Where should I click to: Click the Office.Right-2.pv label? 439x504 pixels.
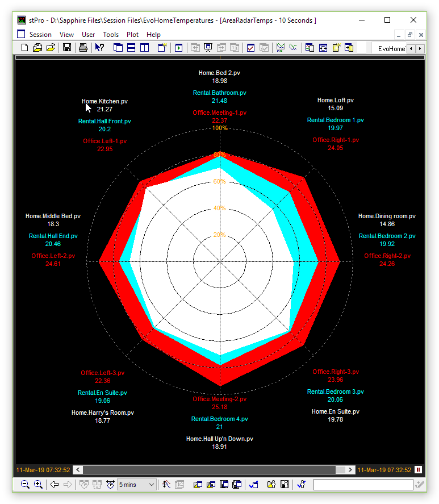click(x=387, y=256)
